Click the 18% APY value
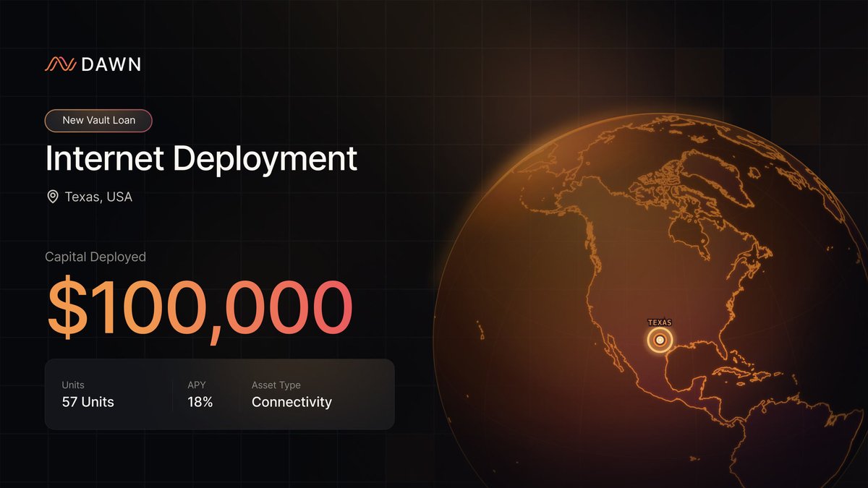Image resolution: width=868 pixels, height=488 pixels. tap(199, 402)
